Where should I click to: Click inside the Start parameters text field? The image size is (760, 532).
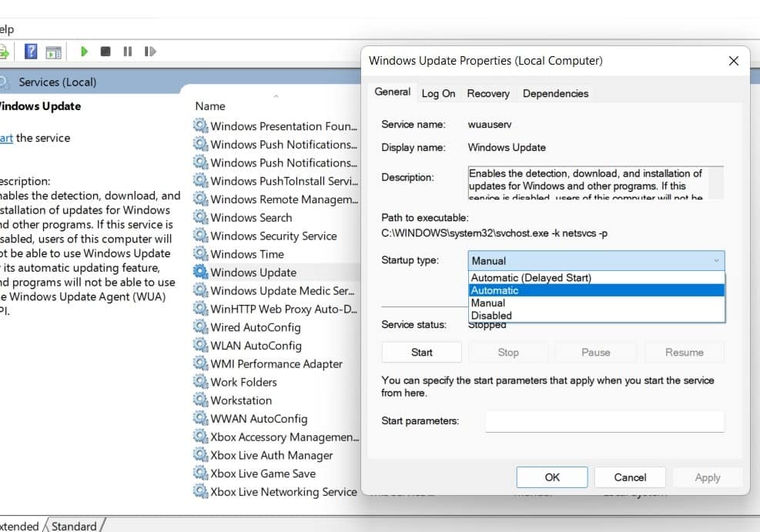click(604, 421)
